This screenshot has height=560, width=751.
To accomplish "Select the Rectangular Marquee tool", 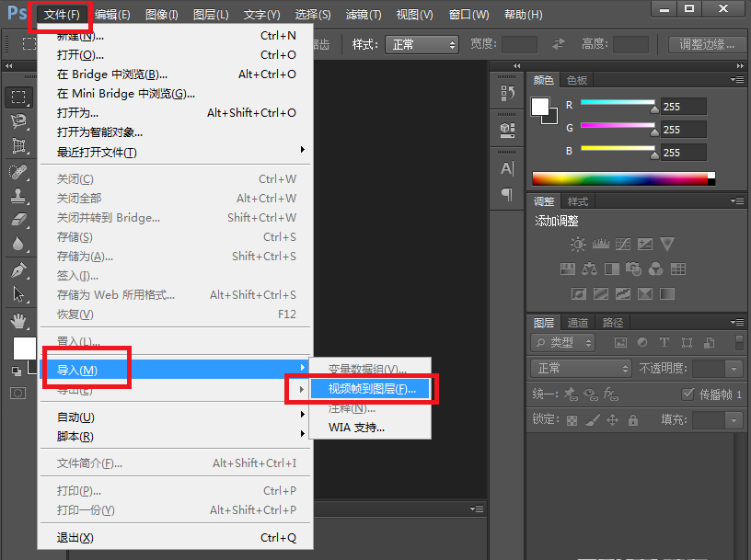I will 17,97.
